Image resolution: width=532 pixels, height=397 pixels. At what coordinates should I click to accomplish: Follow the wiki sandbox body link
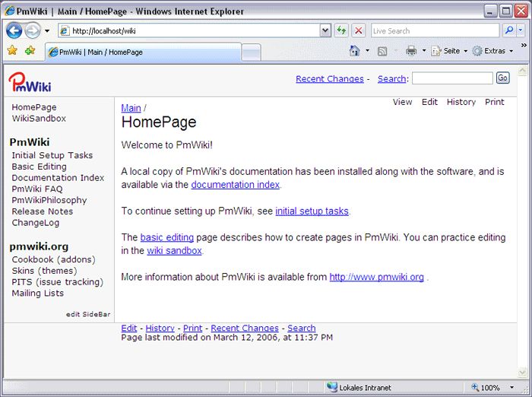coord(174,251)
